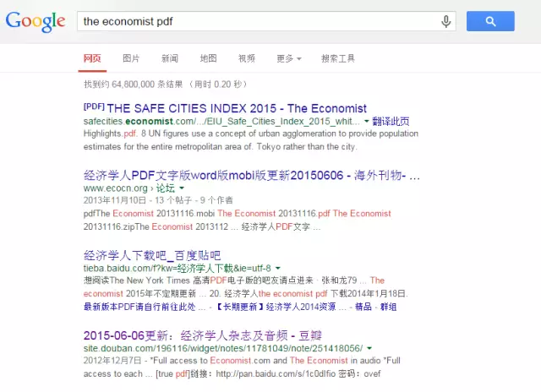Switch to the 新闻 tab

click(170, 58)
